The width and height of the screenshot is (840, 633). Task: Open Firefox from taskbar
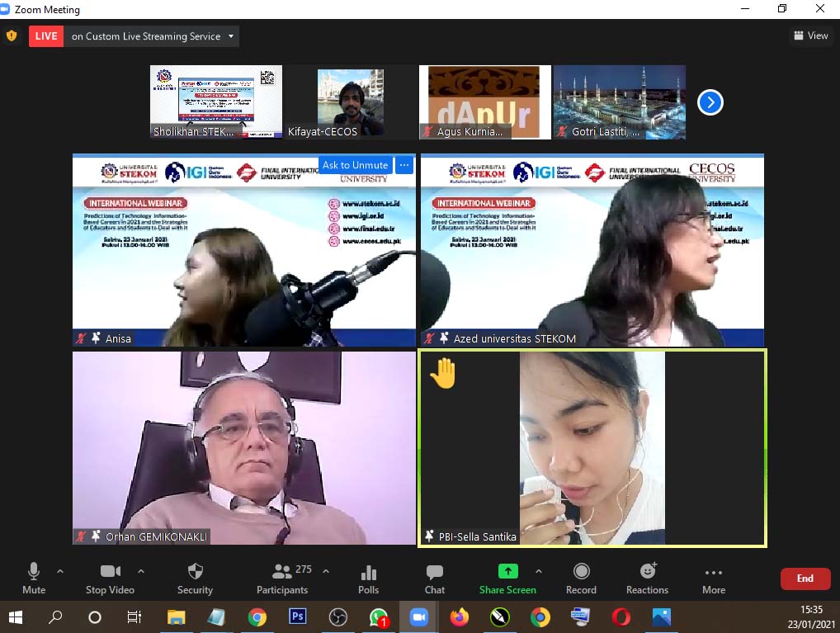pos(459,617)
